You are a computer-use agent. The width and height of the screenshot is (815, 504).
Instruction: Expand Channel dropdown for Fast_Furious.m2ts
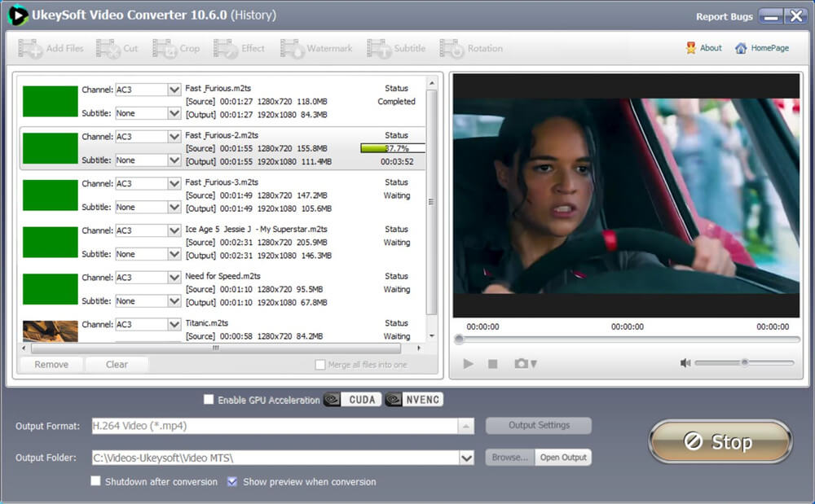(174, 90)
